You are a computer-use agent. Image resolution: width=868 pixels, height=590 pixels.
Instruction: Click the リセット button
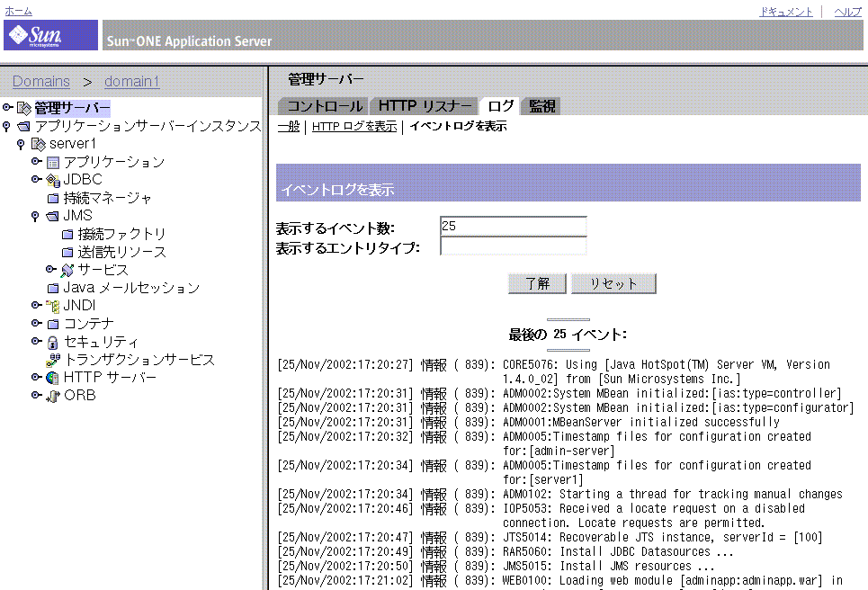coord(613,283)
